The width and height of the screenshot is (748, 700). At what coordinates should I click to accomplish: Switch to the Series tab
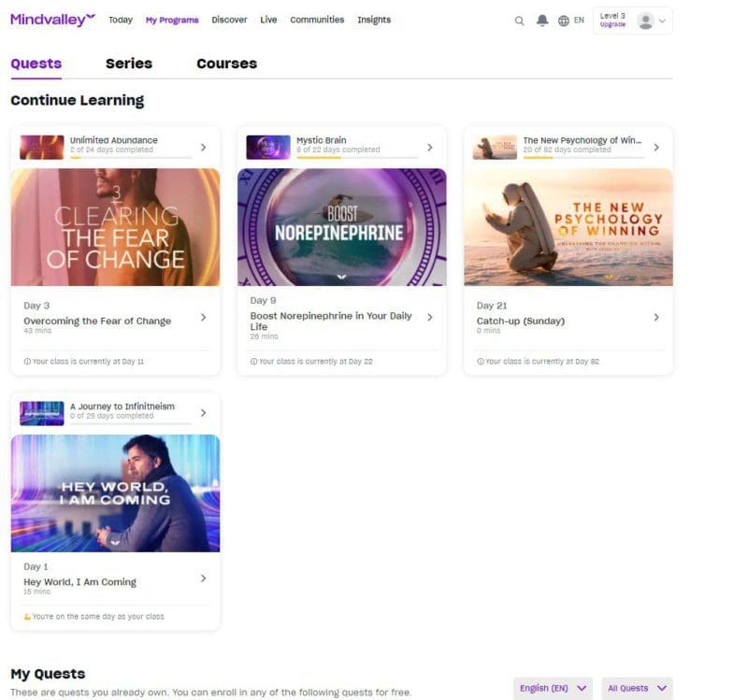129,64
